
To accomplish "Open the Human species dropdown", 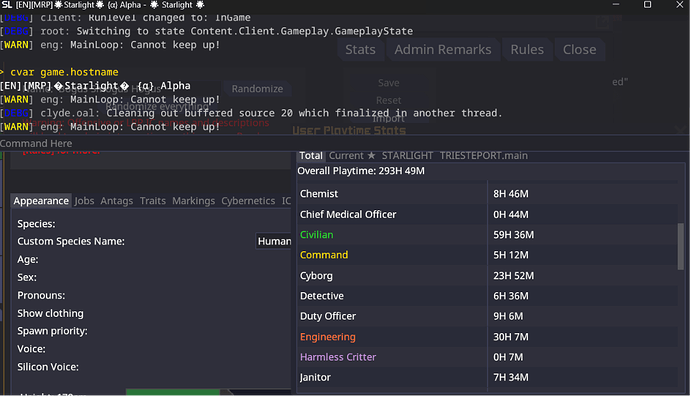I will coord(274,241).
